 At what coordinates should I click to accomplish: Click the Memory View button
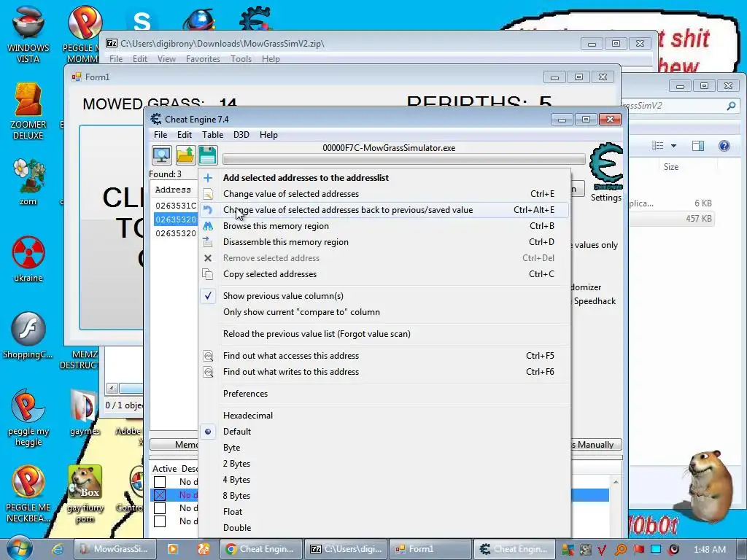click(x=174, y=444)
